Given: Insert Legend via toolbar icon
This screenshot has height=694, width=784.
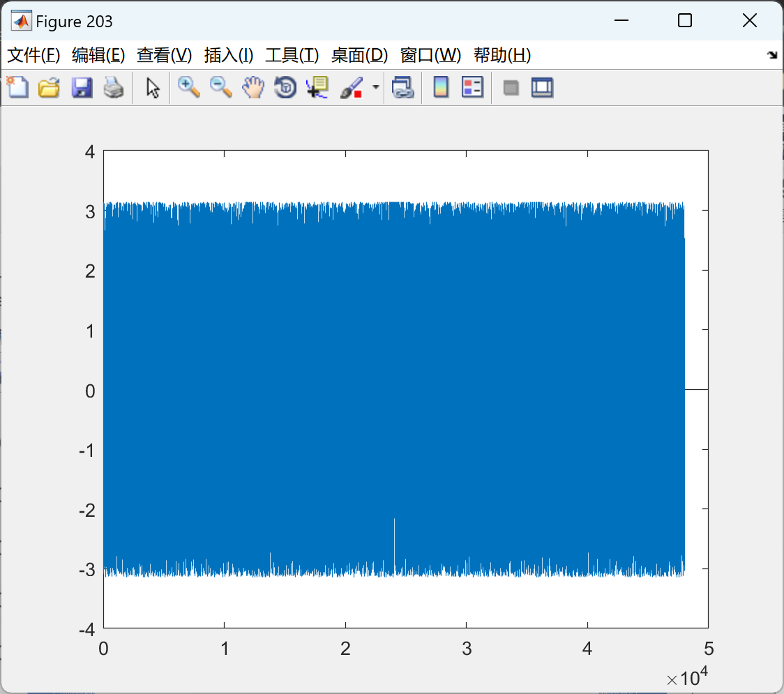Looking at the screenshot, I should coord(472,87).
